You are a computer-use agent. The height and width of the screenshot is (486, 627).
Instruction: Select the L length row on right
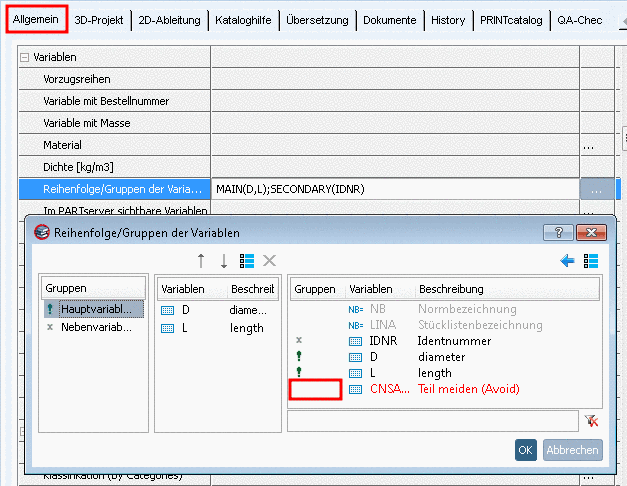pyautogui.click(x=445, y=373)
